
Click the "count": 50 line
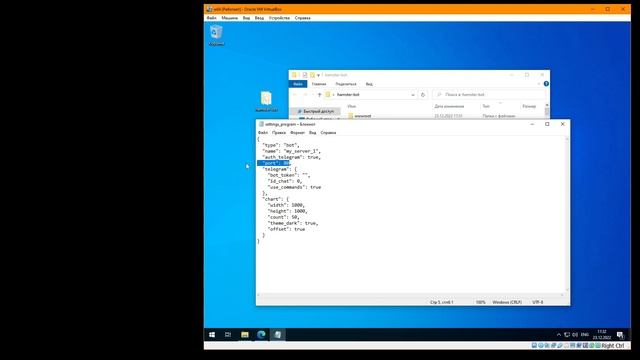[x=283, y=217]
